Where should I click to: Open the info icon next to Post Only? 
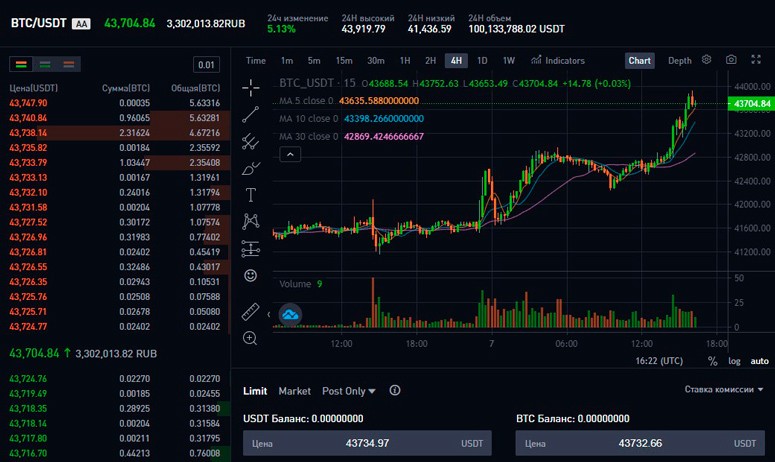(x=394, y=390)
